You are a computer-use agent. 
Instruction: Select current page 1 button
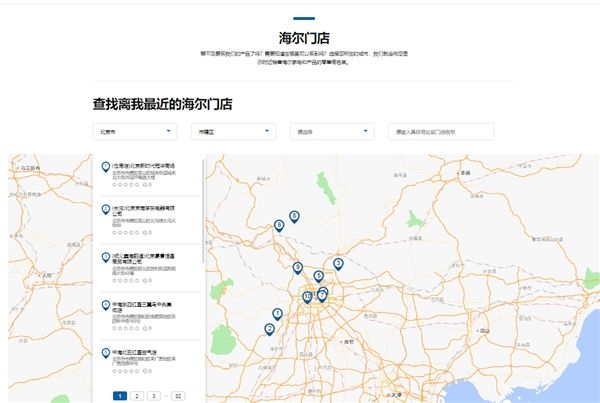(120, 396)
